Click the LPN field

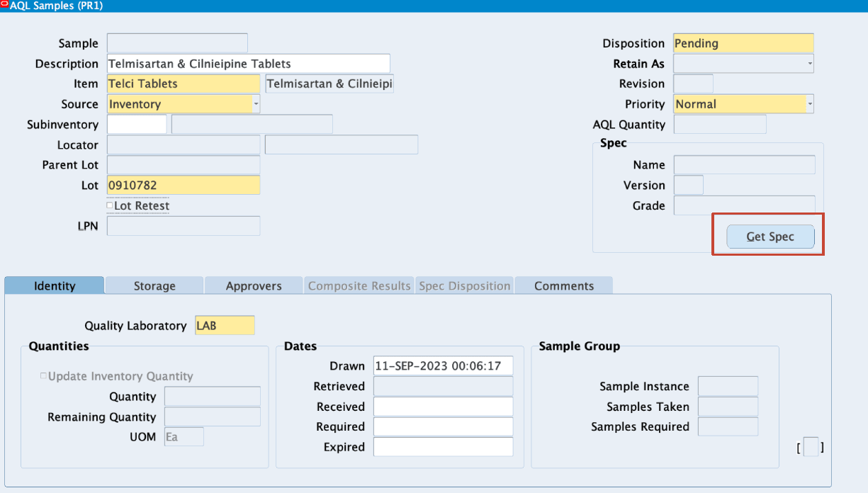(184, 226)
